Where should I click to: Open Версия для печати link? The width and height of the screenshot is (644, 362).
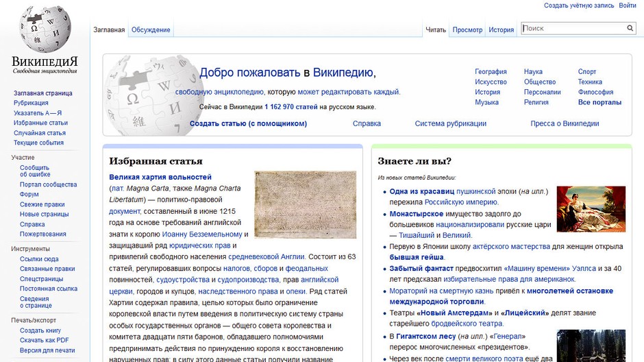(47, 350)
